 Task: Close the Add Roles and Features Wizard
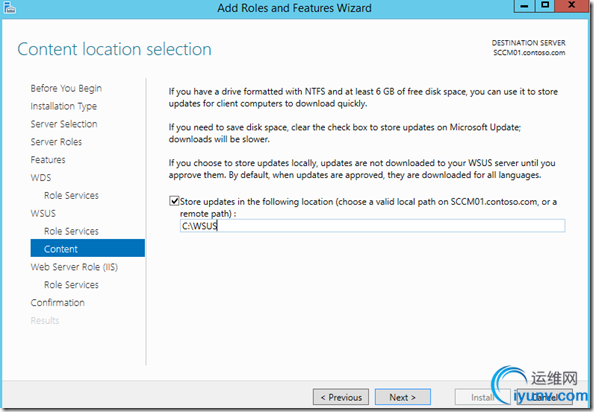(572, 6)
